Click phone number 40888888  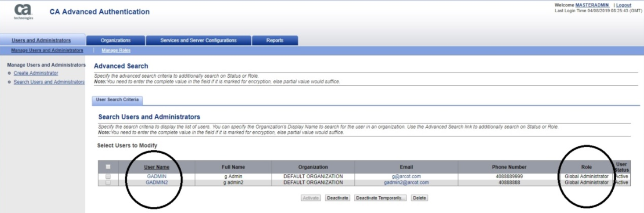click(509, 183)
